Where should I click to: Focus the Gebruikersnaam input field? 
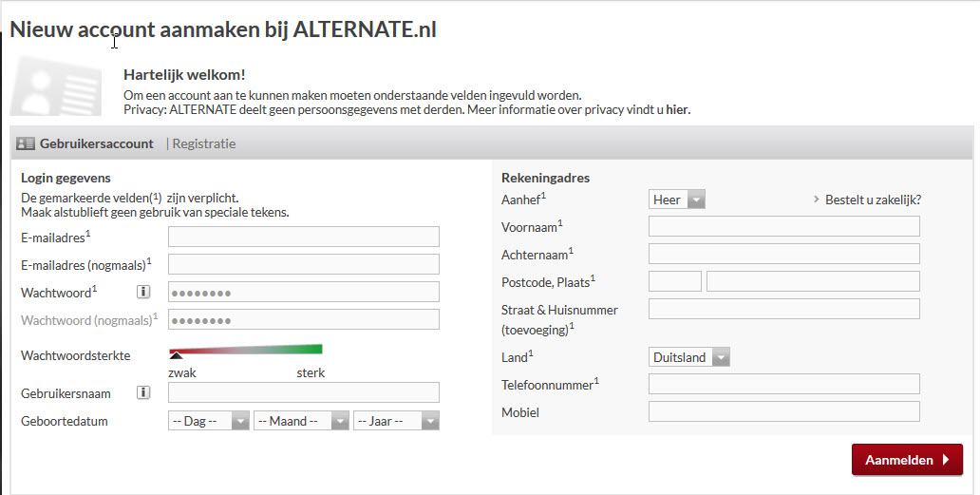[x=304, y=392]
